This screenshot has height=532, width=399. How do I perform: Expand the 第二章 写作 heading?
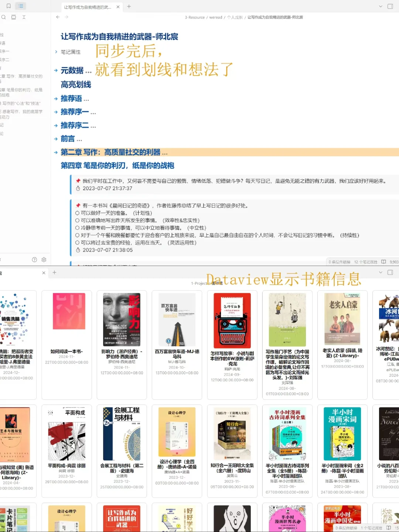pyautogui.click(x=56, y=152)
